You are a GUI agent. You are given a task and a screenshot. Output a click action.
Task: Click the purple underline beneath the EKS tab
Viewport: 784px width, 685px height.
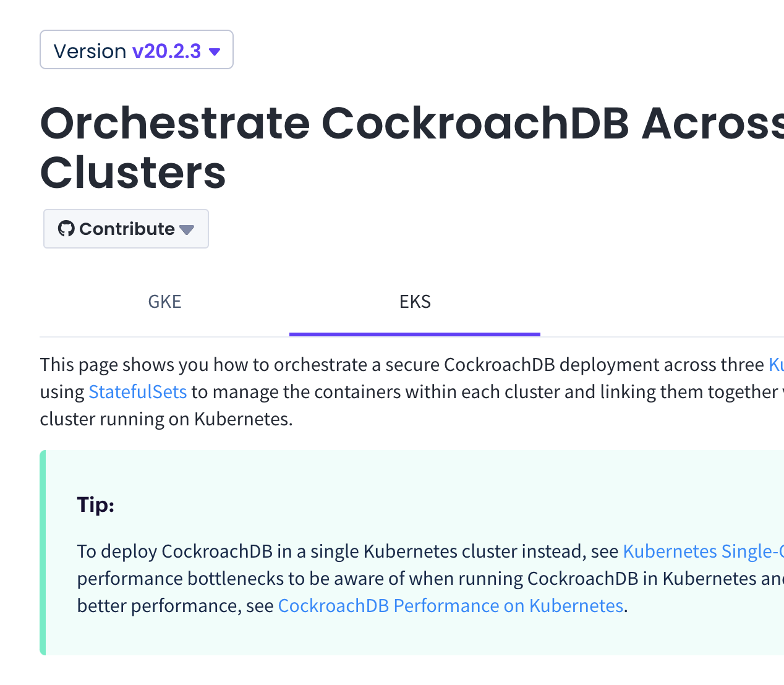[x=414, y=334]
